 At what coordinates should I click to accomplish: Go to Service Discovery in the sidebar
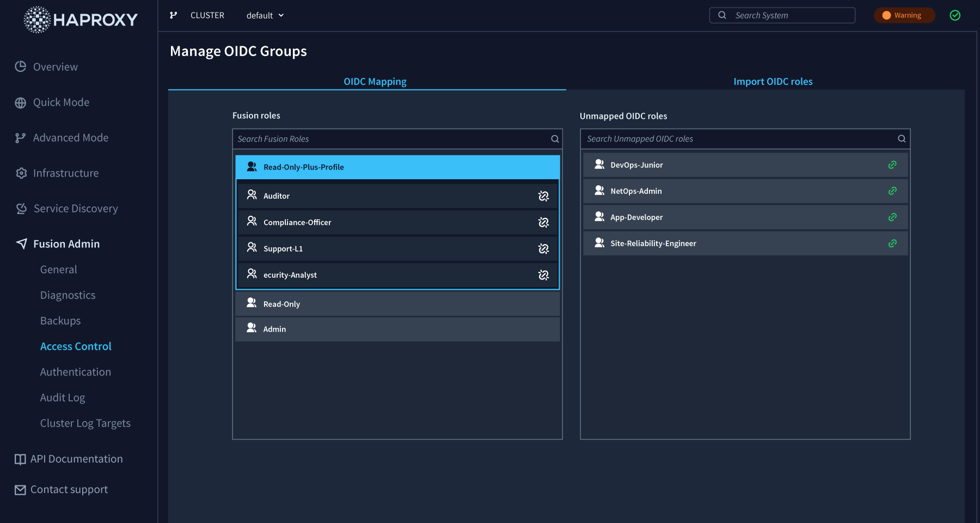pos(76,209)
